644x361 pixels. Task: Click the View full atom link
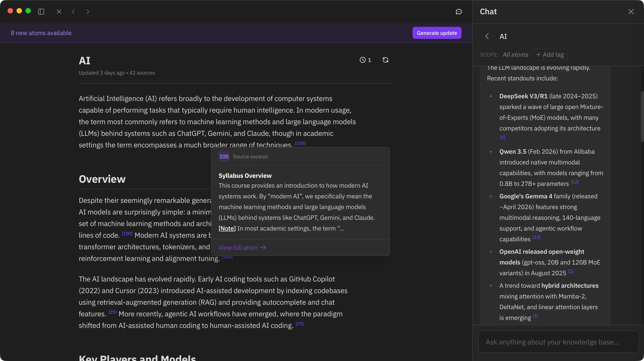[242, 247]
